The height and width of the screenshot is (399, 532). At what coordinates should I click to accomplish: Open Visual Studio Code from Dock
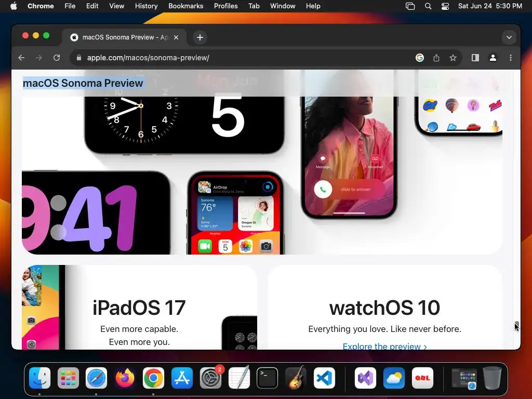coord(324,378)
